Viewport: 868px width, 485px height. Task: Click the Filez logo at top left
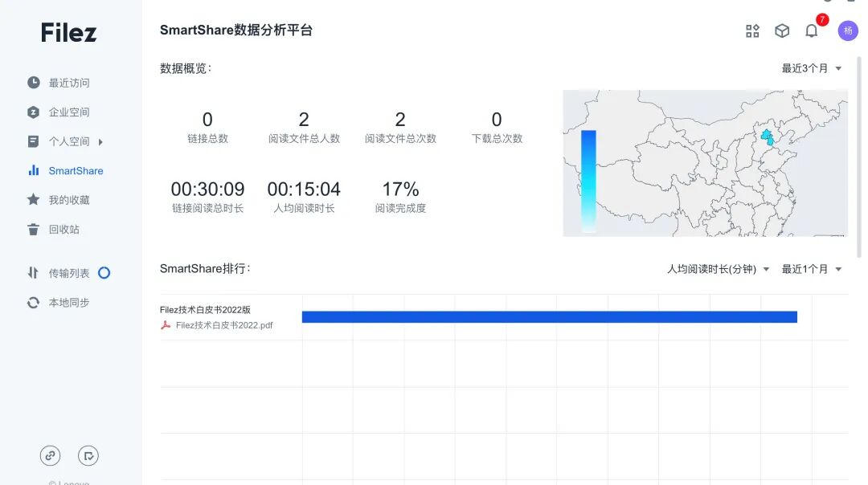pyautogui.click(x=68, y=32)
